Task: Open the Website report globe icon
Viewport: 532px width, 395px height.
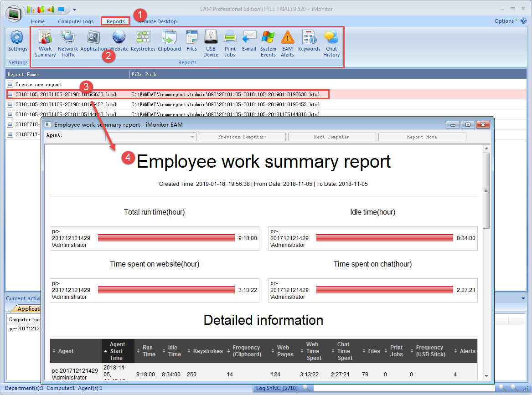Action: [119, 37]
